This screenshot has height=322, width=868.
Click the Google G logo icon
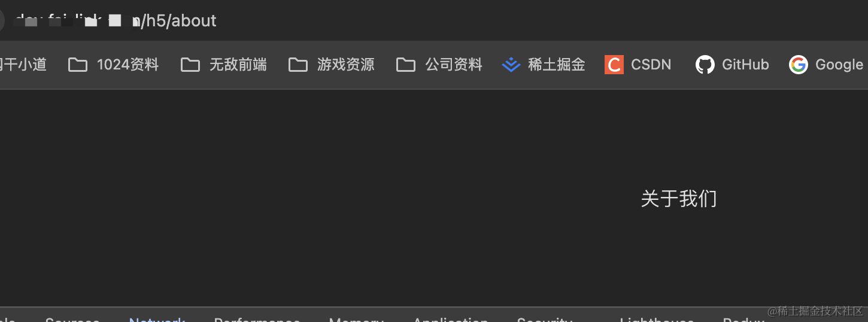click(799, 65)
